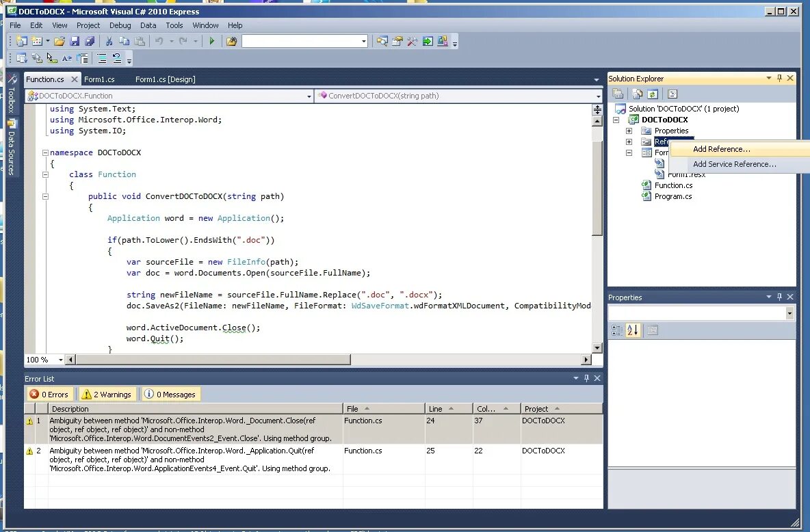Sort Error List by Line column
810x532 pixels.
(448, 408)
